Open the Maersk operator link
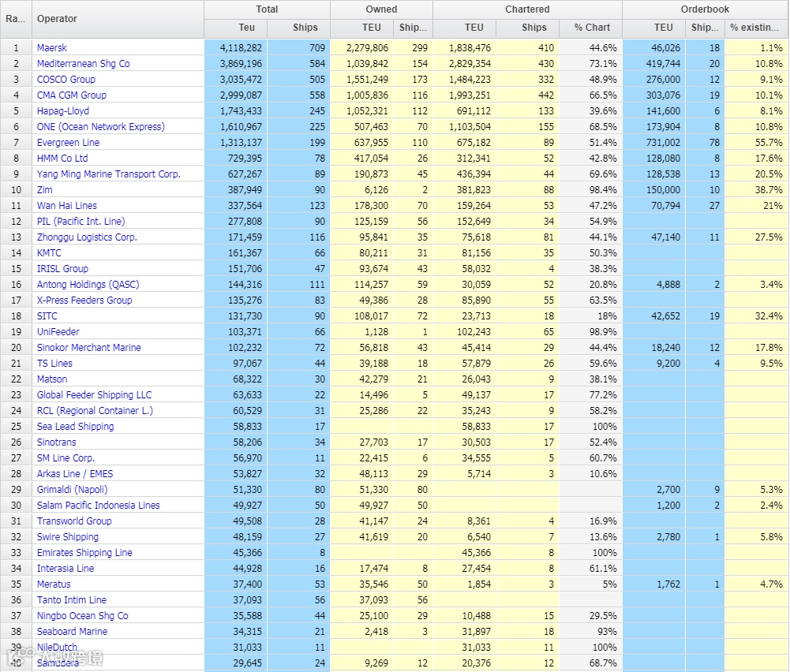This screenshot has height=672, width=790. [51, 48]
